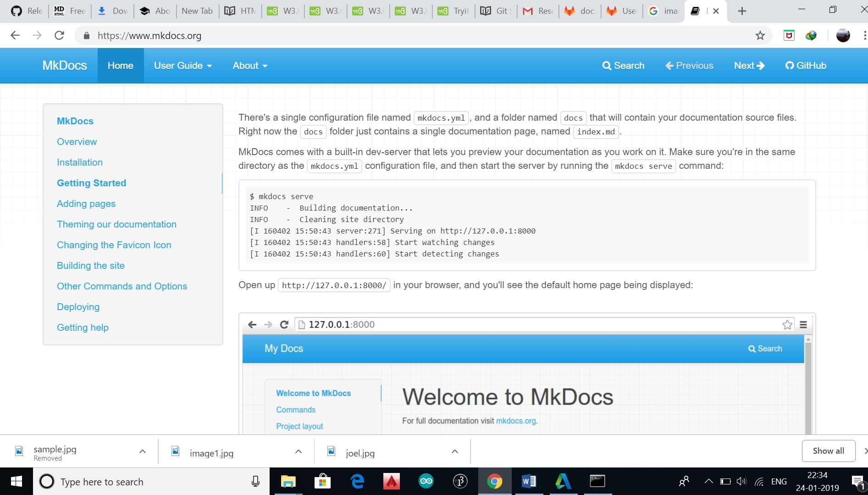
Task: Expand options for sample.jpg download
Action: point(143,451)
